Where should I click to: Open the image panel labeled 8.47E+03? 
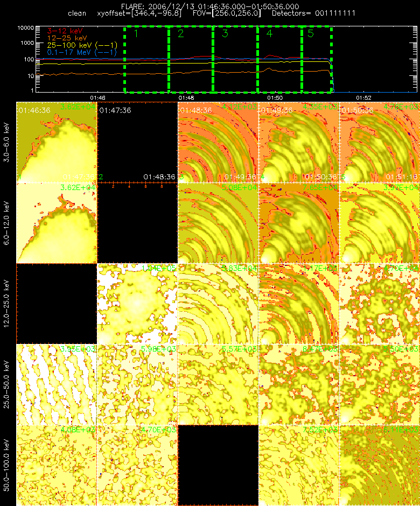click(x=299, y=384)
